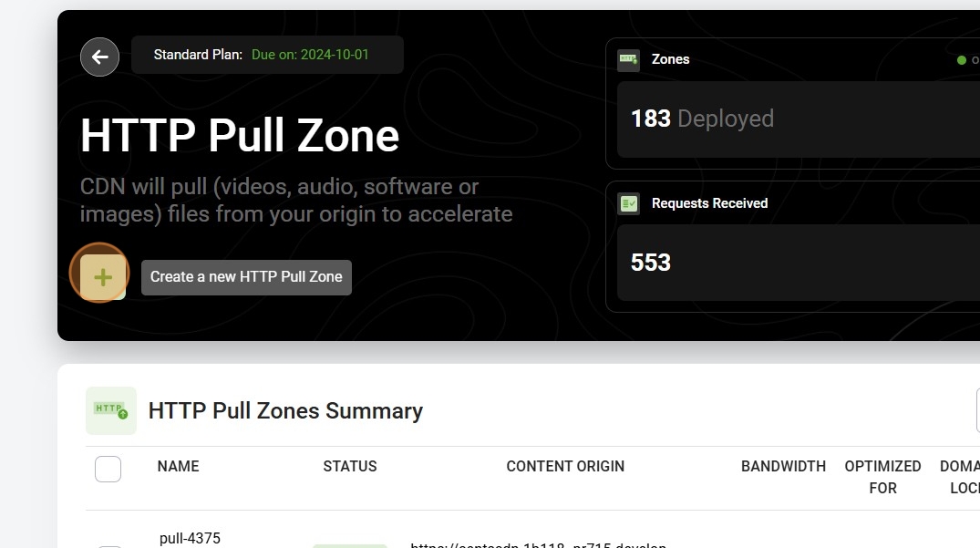Viewport: 980px width, 548px height.
Task: Sort by NAME column header
Action: coord(178,466)
